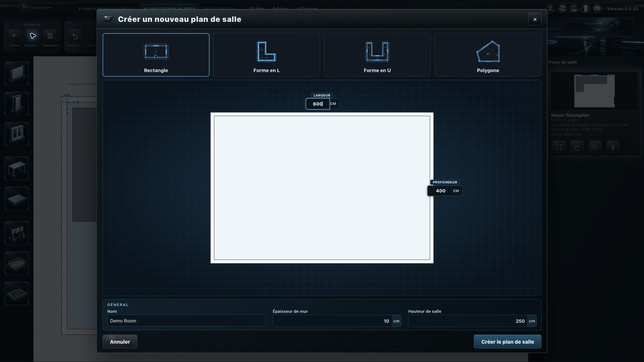
Task: Open the French flag language selector
Action: 586,8
